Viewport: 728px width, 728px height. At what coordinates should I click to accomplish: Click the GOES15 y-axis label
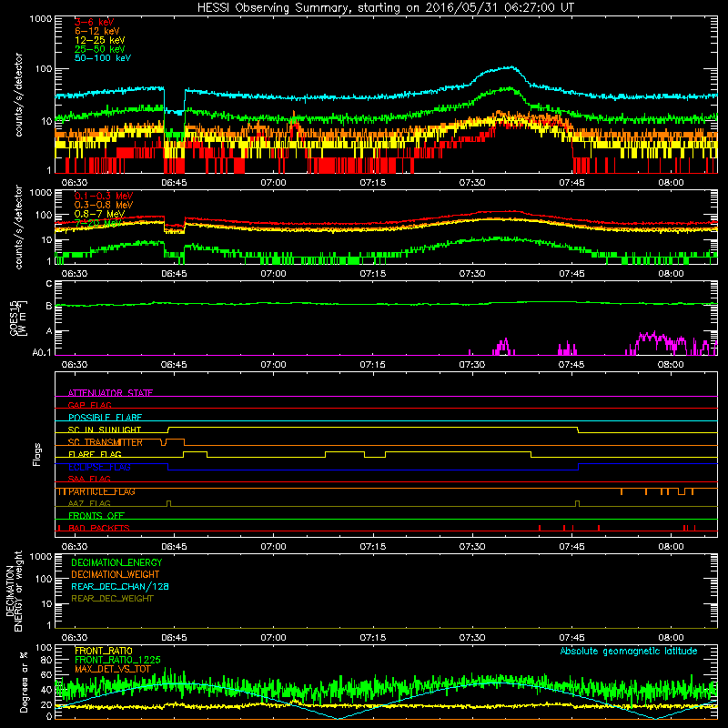18,318
